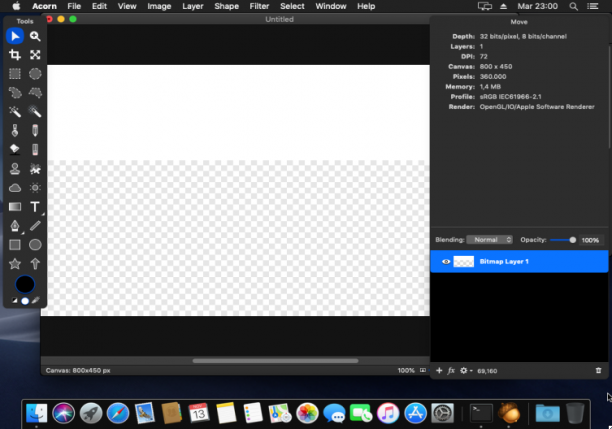Open the Shape menu

pyautogui.click(x=226, y=6)
